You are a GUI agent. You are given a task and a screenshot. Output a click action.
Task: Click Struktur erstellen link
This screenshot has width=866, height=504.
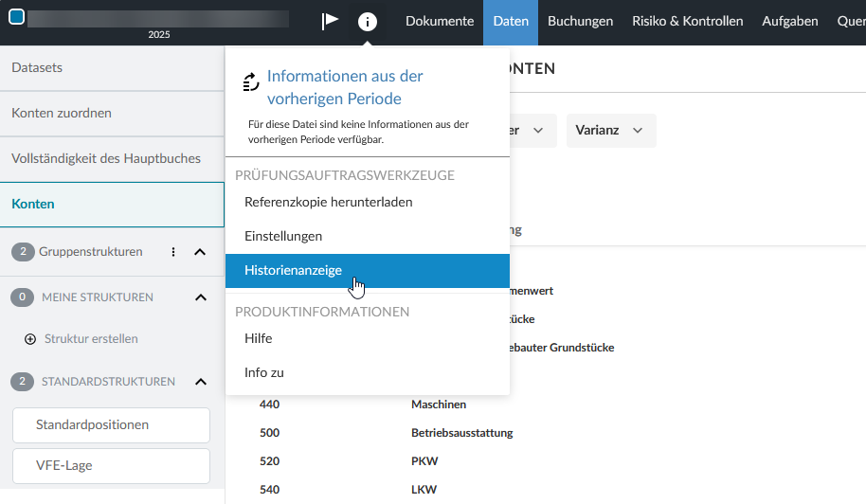click(x=91, y=339)
